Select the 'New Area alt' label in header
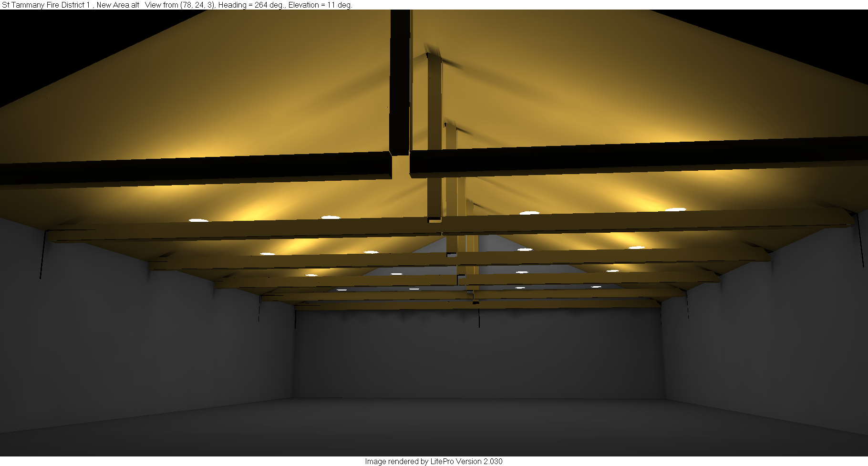 pos(118,5)
